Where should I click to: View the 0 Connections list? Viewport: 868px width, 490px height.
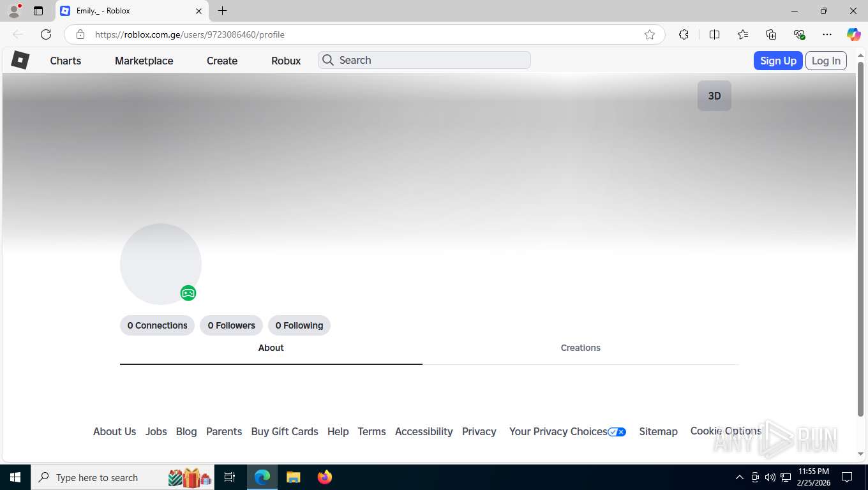[x=157, y=325]
